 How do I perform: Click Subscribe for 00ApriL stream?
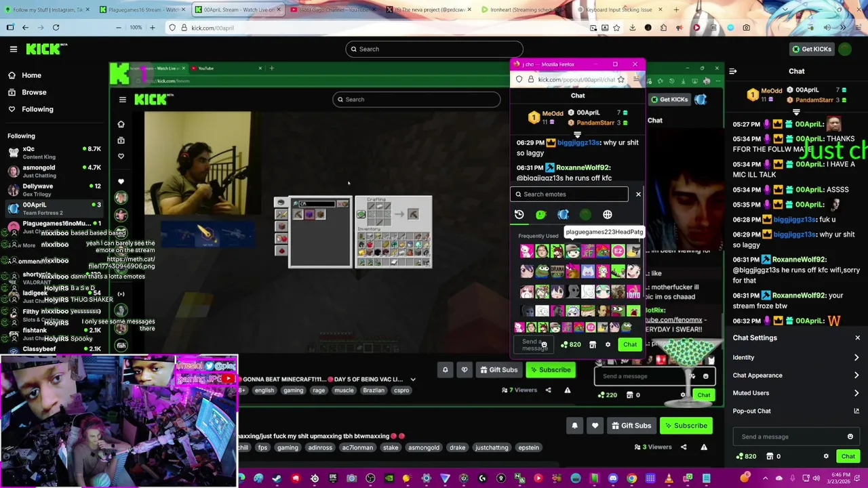click(685, 426)
